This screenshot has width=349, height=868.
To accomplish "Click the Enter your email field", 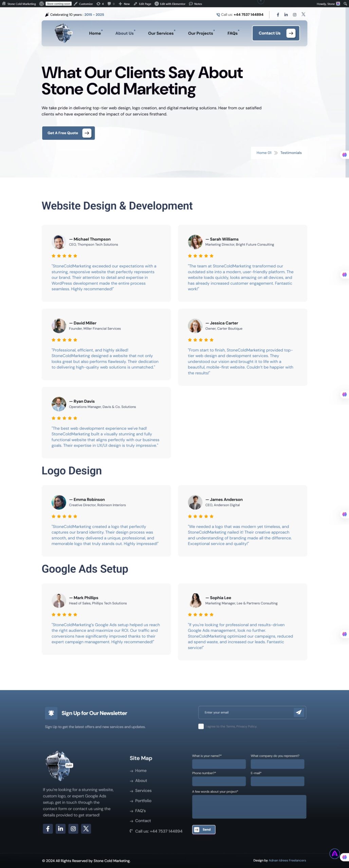I will pyautogui.click(x=246, y=712).
